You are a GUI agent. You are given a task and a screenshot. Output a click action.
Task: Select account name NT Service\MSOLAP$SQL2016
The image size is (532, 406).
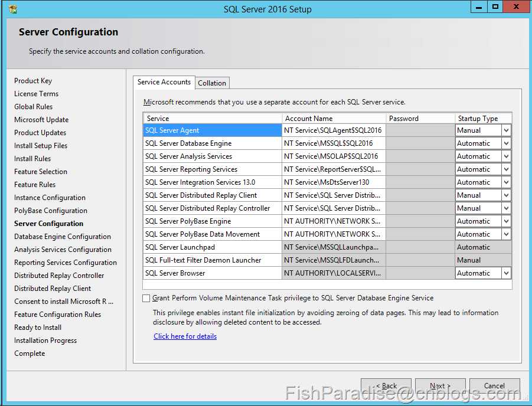point(334,156)
